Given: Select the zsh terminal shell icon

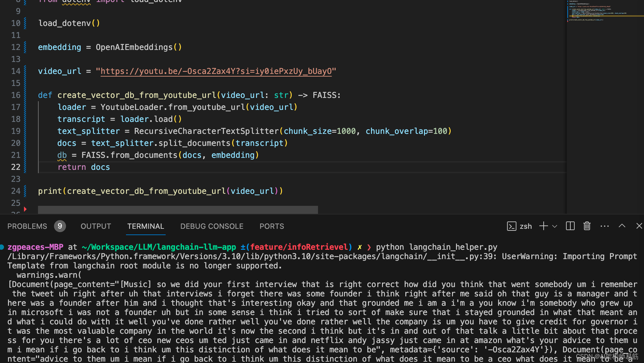Looking at the screenshot, I should click(512, 226).
